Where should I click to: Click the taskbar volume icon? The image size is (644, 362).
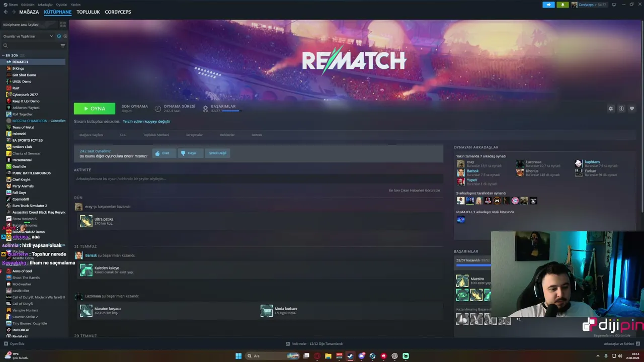pyautogui.click(x=620, y=356)
